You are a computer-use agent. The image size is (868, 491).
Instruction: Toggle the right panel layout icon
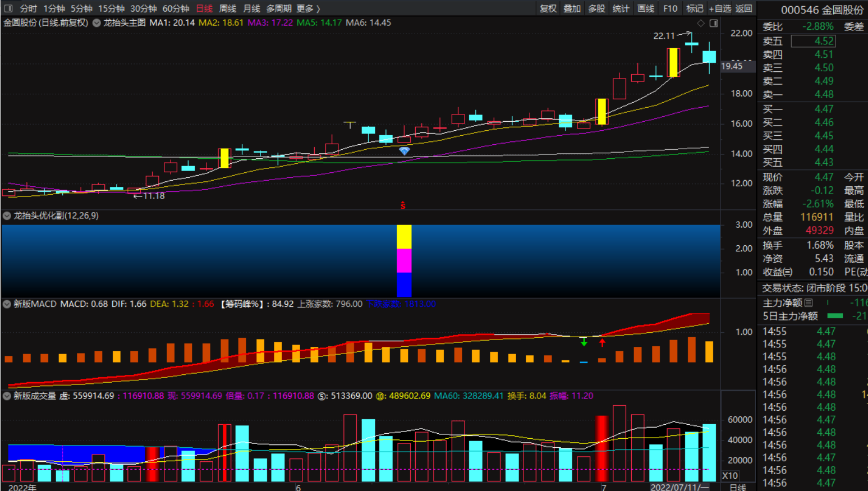click(x=714, y=23)
